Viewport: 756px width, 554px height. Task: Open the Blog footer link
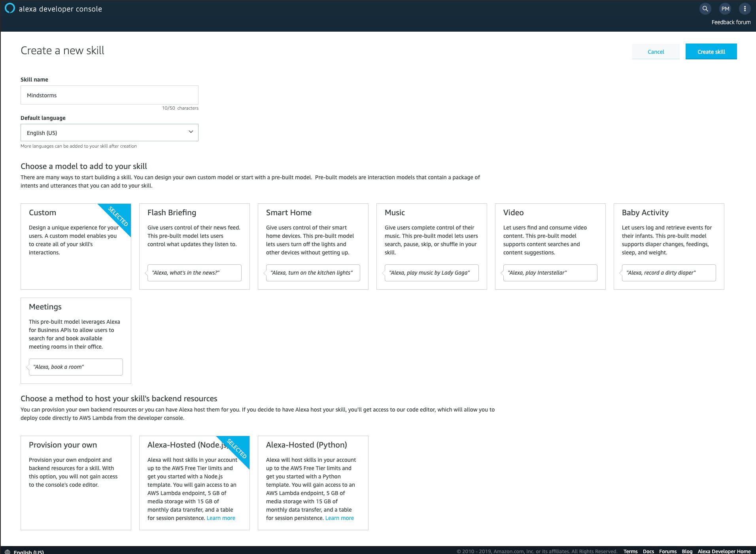(x=687, y=551)
